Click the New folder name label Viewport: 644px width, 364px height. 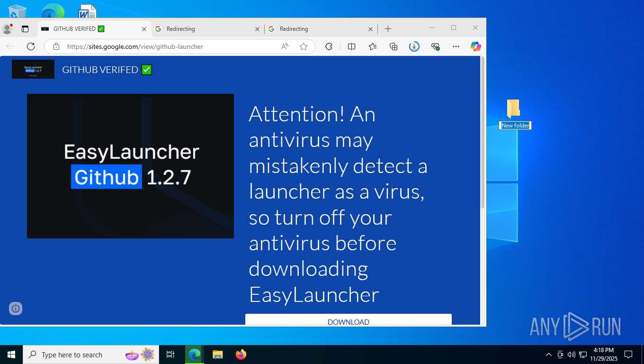pos(515,126)
